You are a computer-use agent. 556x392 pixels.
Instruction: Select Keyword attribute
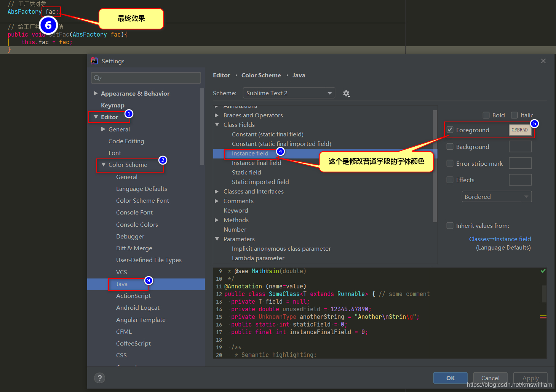pos(236,210)
